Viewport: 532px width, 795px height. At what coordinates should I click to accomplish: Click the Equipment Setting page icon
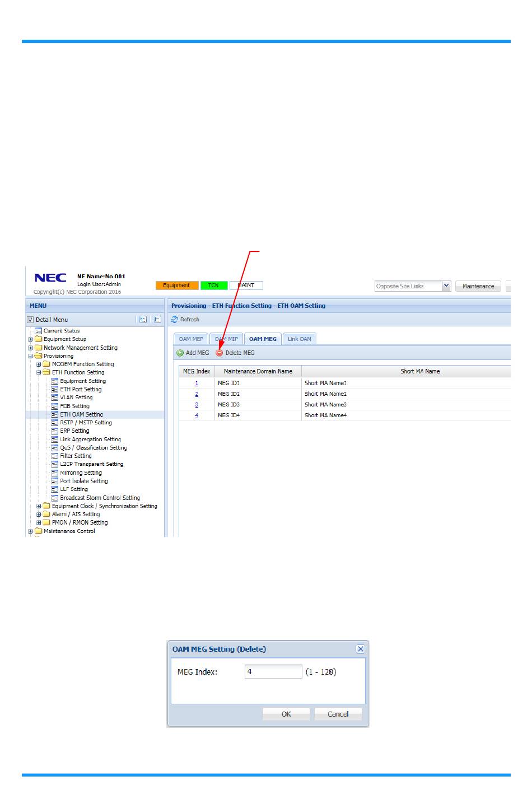pyautogui.click(x=55, y=381)
